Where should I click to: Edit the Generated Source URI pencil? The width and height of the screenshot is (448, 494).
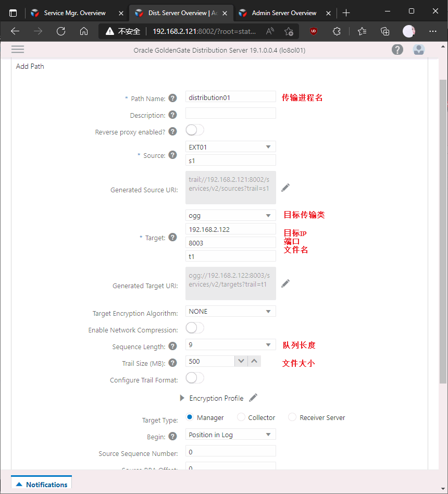coord(285,188)
